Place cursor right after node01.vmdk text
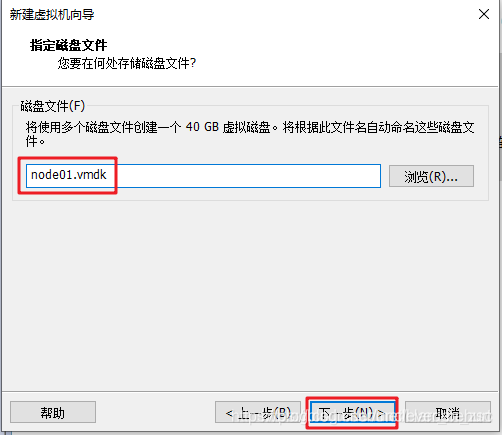The width and height of the screenshot is (502, 435). coord(108,175)
